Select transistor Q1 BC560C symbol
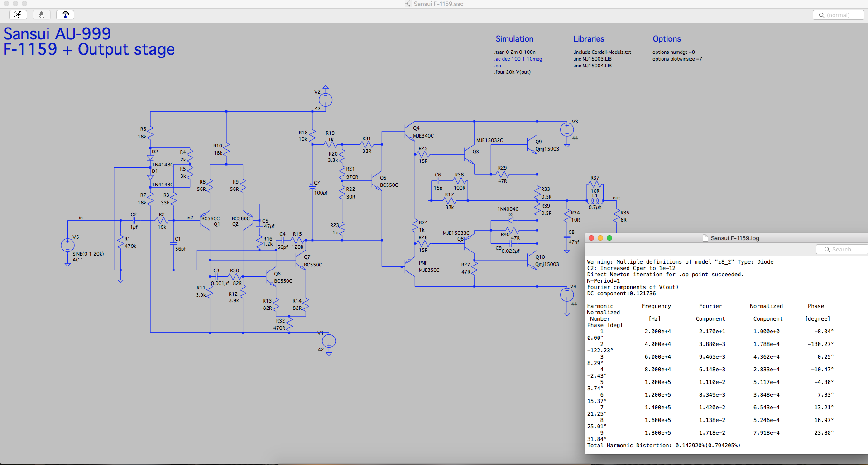868x465 pixels. (x=205, y=220)
